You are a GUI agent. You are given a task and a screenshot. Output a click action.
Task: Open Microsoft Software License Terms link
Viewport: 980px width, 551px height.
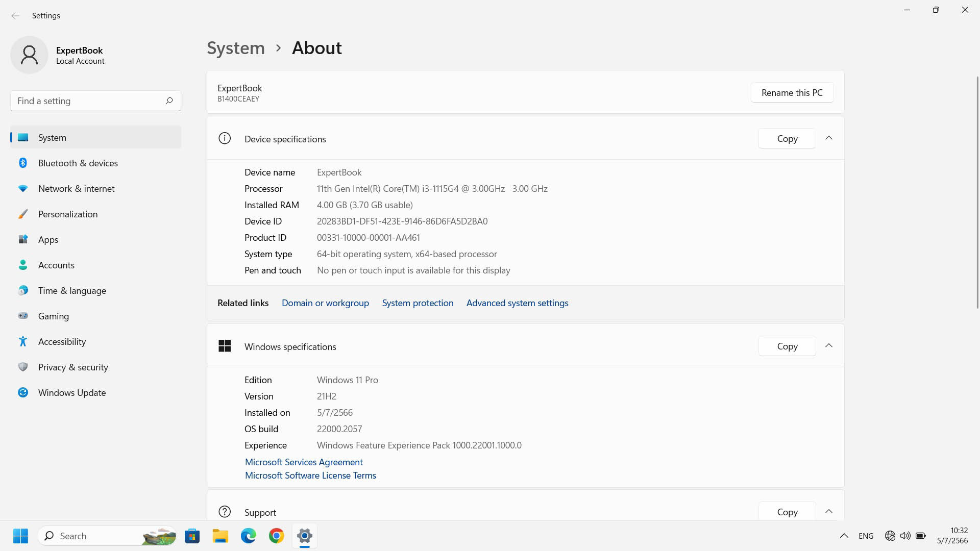click(x=310, y=475)
